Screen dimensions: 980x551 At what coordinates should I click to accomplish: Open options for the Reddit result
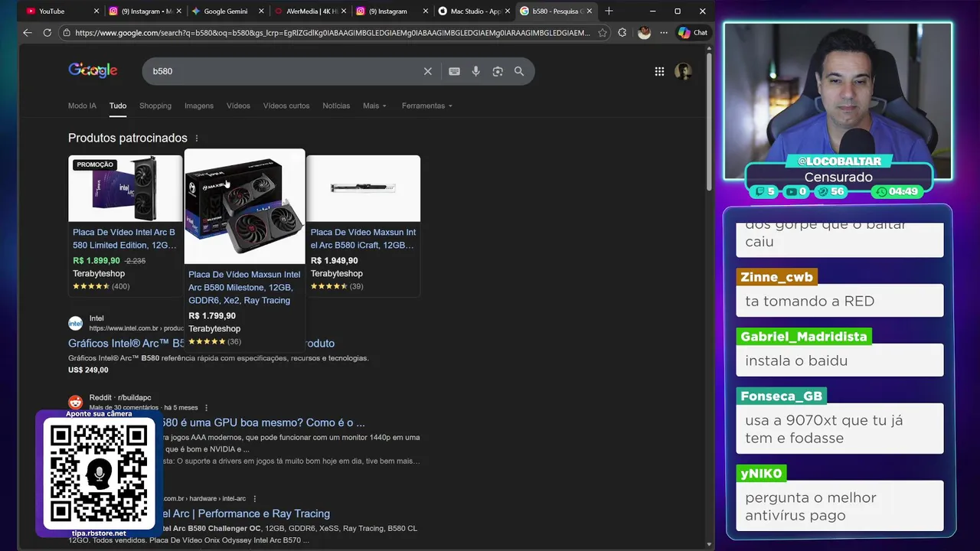point(206,408)
